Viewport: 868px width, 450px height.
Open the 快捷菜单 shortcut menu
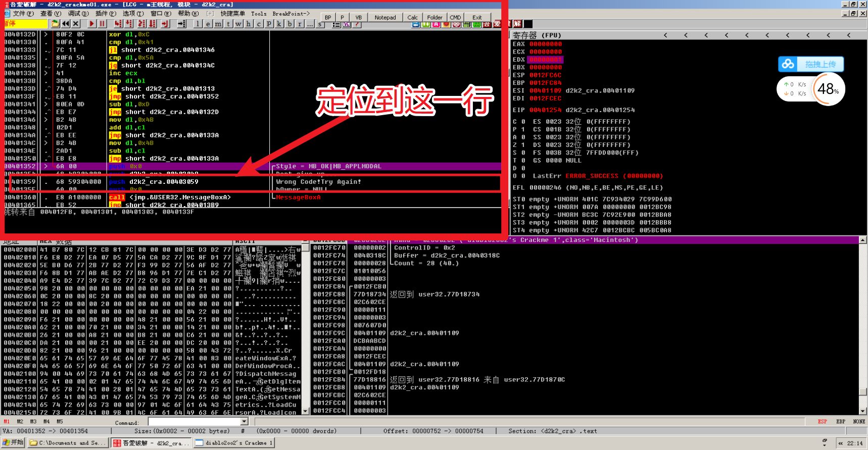232,14
